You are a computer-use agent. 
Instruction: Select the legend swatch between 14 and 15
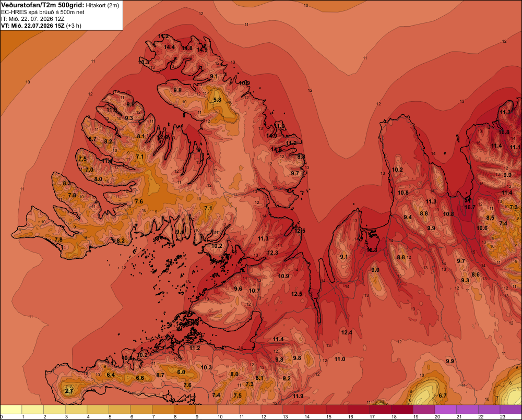pos(315,410)
